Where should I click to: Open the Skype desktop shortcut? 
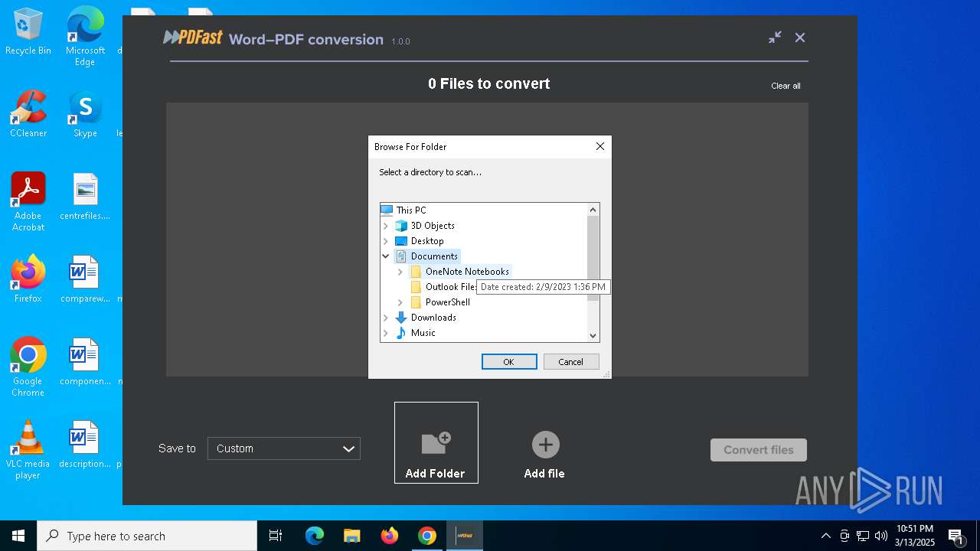tap(85, 114)
